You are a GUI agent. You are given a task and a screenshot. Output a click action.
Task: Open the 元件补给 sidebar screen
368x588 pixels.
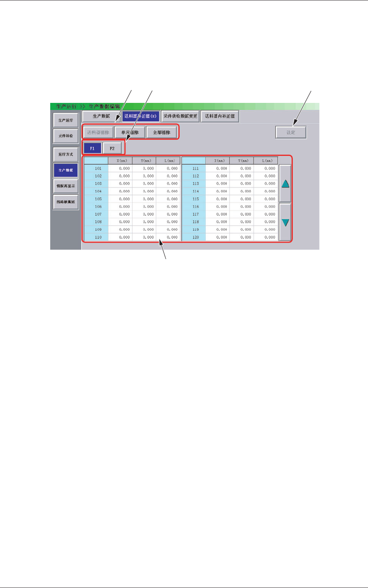click(x=66, y=136)
